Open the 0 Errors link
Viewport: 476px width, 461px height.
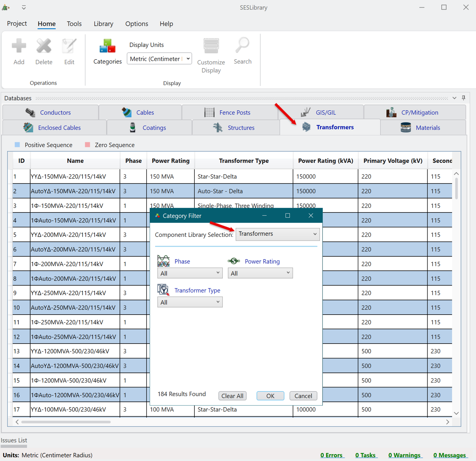[332, 455]
